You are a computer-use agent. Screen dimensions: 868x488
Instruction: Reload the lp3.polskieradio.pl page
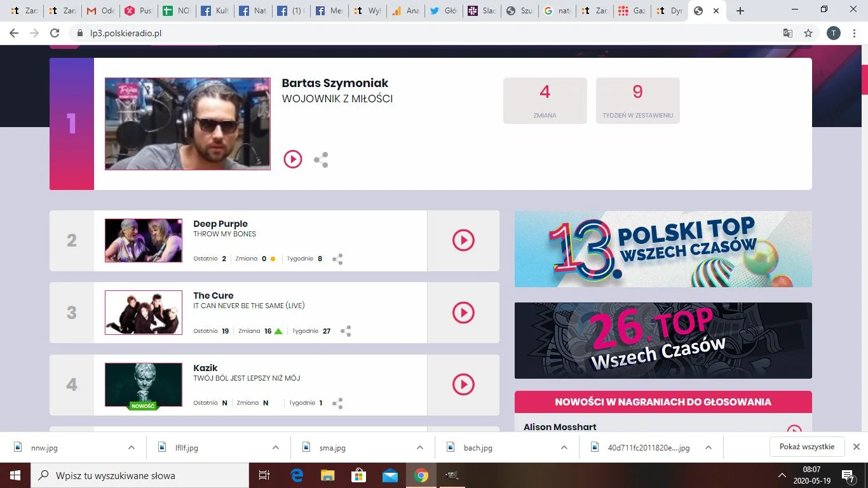(55, 33)
